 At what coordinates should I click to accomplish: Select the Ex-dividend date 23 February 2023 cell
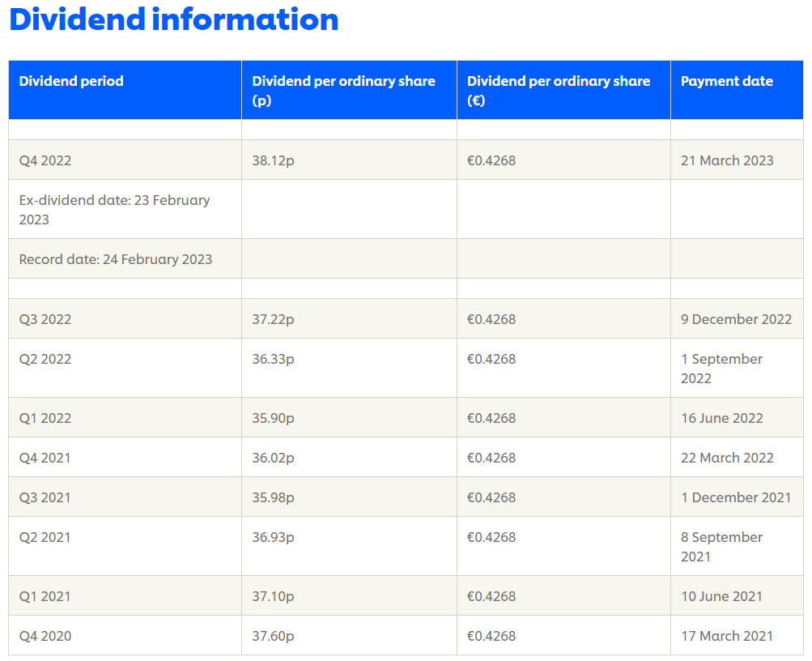click(x=114, y=210)
